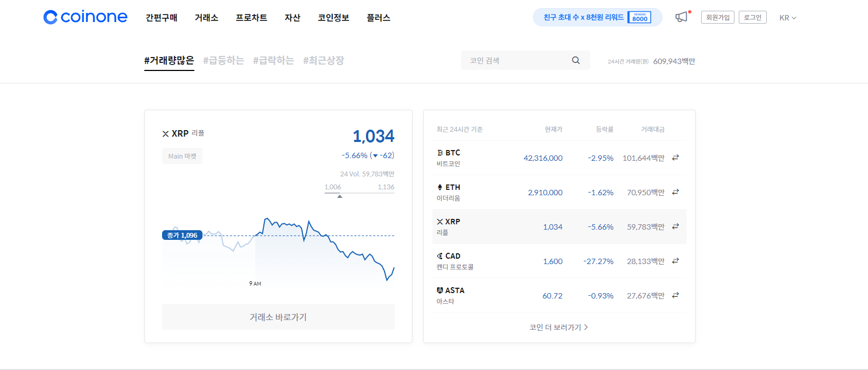This screenshot has width=868, height=370.
Task: Click the 거래대금 column header
Action: [x=653, y=130]
